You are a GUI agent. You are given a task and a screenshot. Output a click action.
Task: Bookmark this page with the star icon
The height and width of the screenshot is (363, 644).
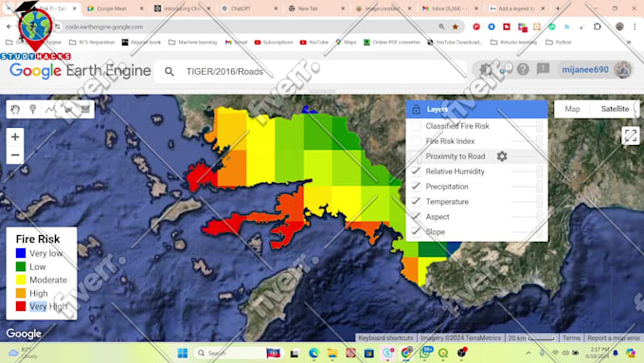pyautogui.click(x=456, y=27)
